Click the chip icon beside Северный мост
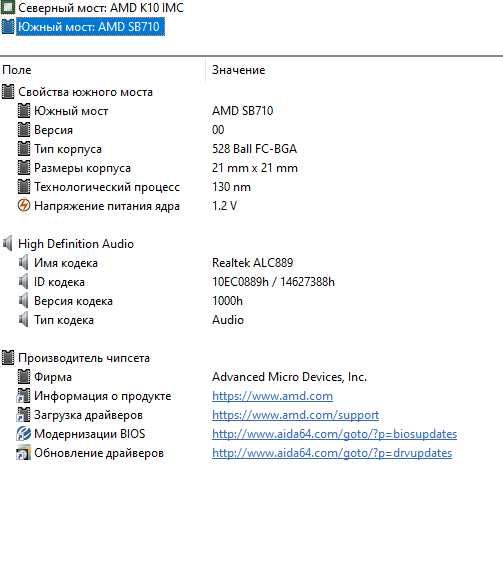This screenshot has height=578, width=503. click(x=8, y=7)
